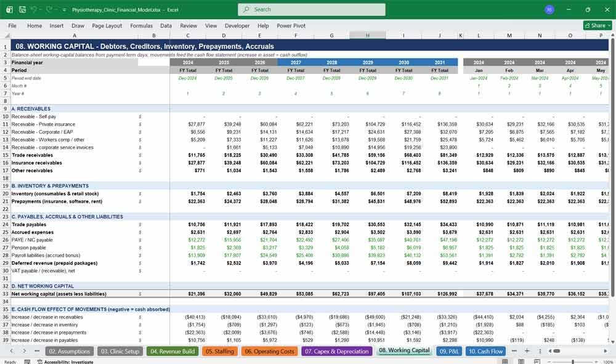Switch to the 10. Cash Flow sheet

(x=485, y=352)
